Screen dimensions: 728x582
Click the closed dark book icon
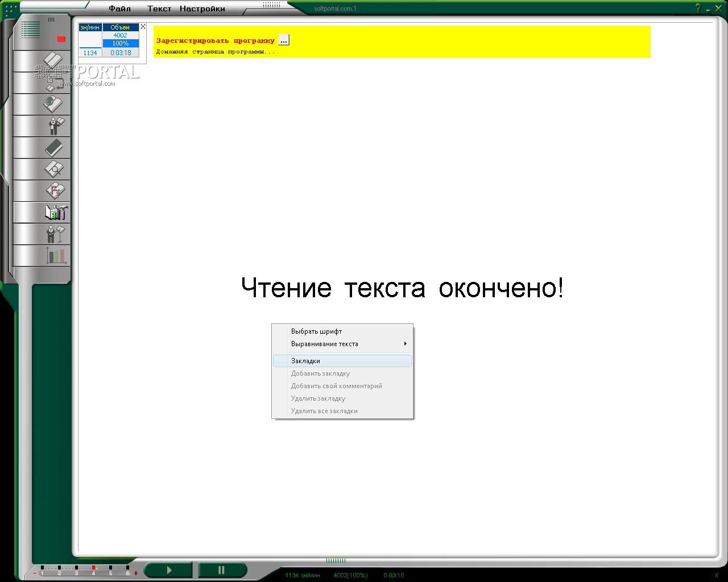54,148
